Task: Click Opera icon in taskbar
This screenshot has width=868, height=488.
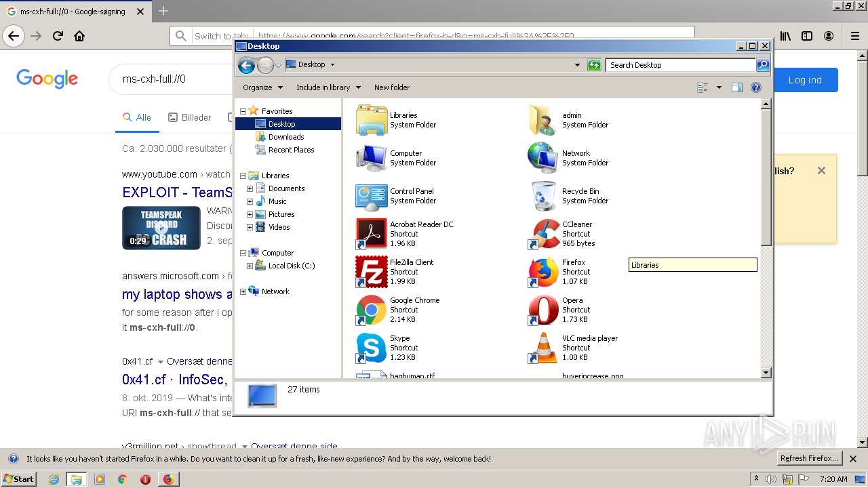Action: tap(145, 479)
